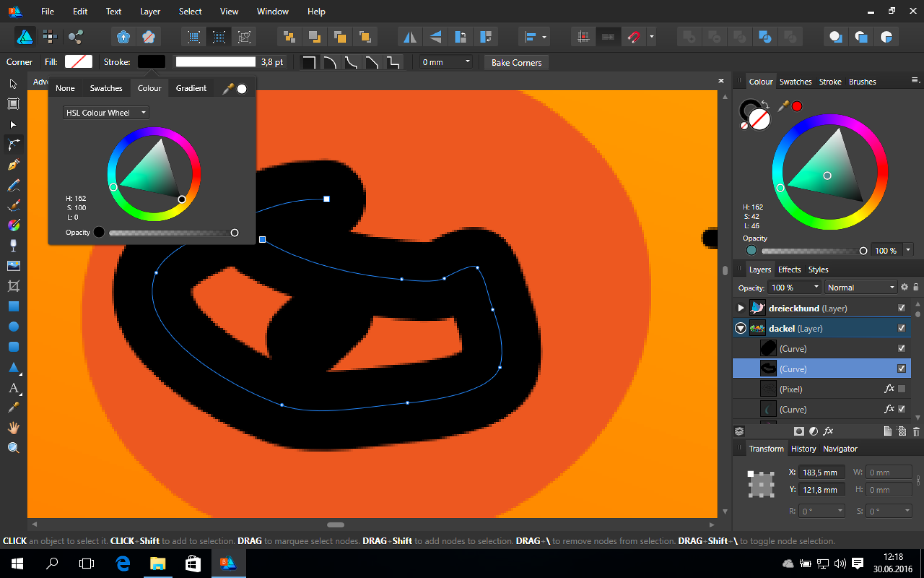Open the Select menu
The height and width of the screenshot is (578, 924).
[x=190, y=11]
